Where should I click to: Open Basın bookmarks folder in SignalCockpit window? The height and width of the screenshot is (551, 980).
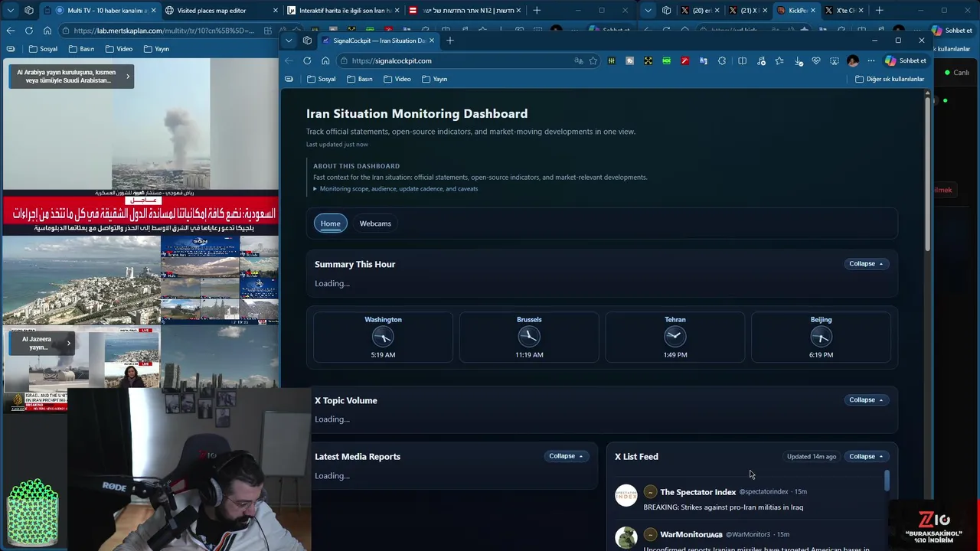(360, 79)
